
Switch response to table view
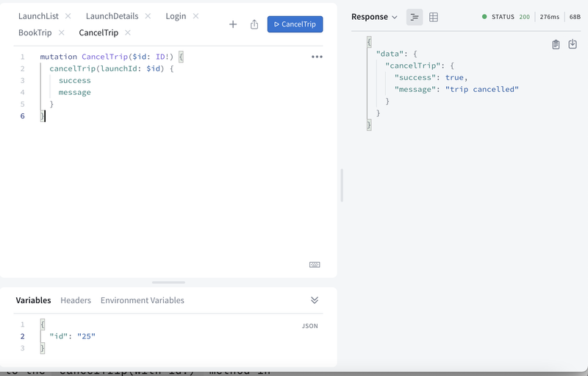(434, 17)
